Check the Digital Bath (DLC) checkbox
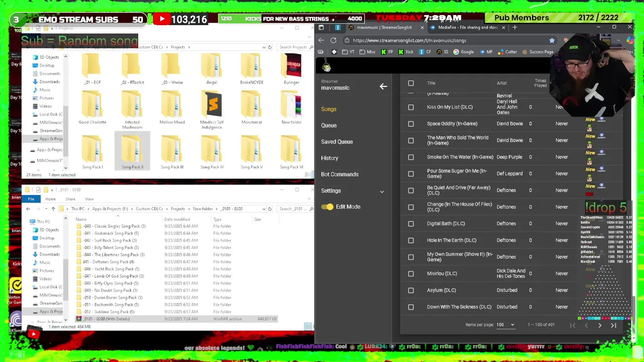 [411, 224]
